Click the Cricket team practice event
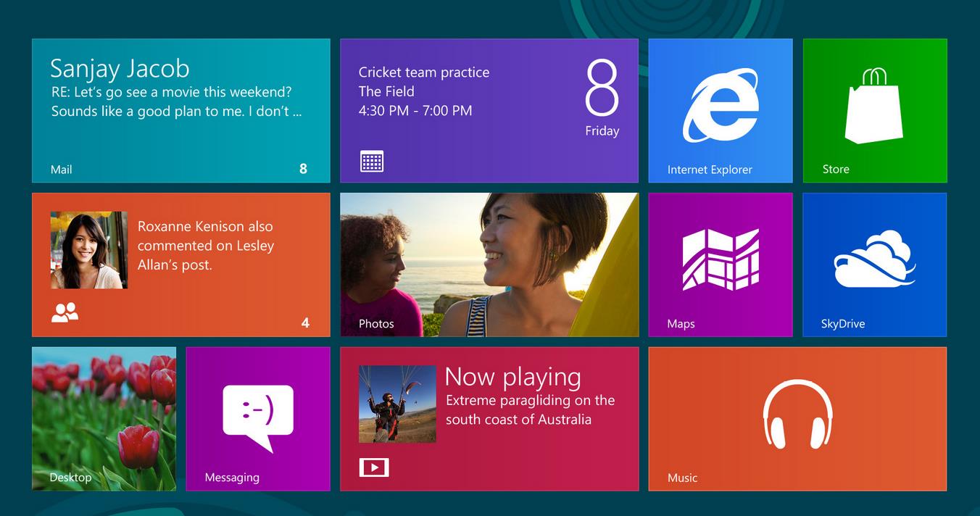 [x=424, y=72]
